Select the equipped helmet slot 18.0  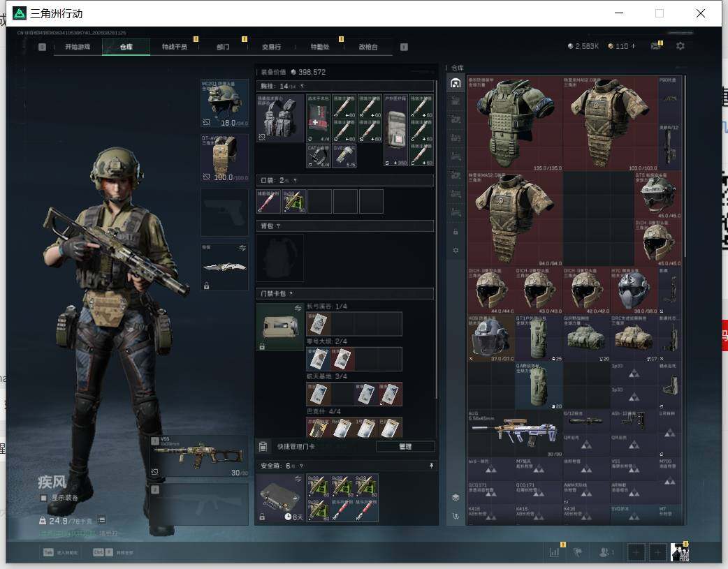[224, 103]
